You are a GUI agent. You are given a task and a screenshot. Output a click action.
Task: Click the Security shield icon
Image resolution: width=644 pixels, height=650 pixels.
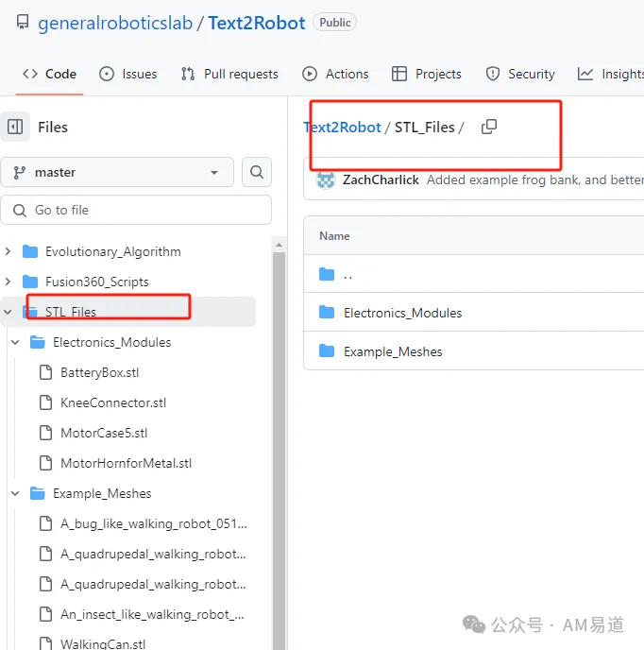(492, 74)
